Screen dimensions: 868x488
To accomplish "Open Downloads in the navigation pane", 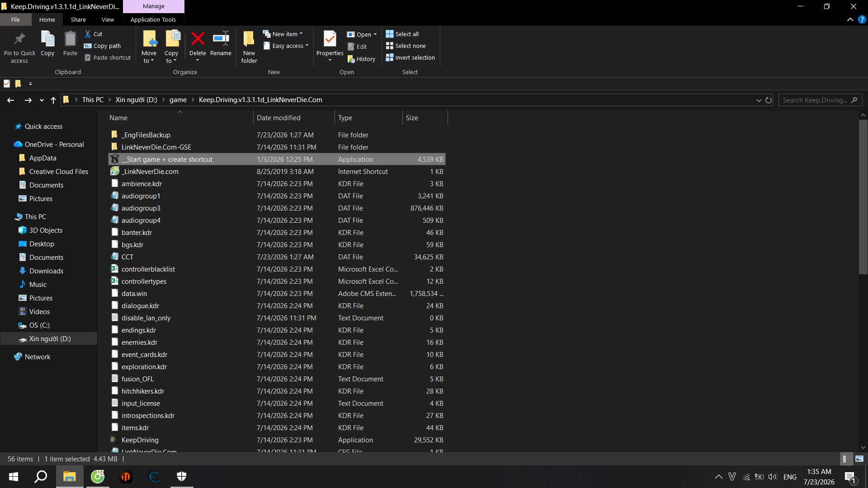I will click(46, 271).
